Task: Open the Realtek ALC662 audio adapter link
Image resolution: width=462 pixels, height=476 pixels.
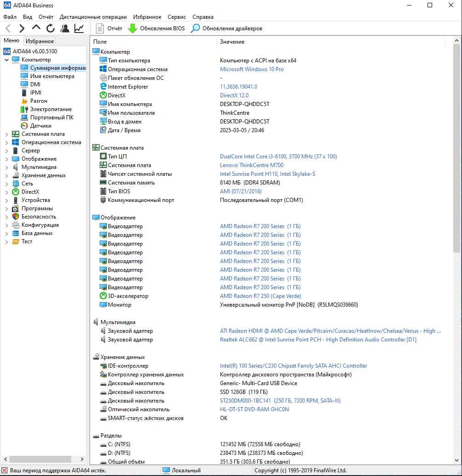Action: click(318, 340)
